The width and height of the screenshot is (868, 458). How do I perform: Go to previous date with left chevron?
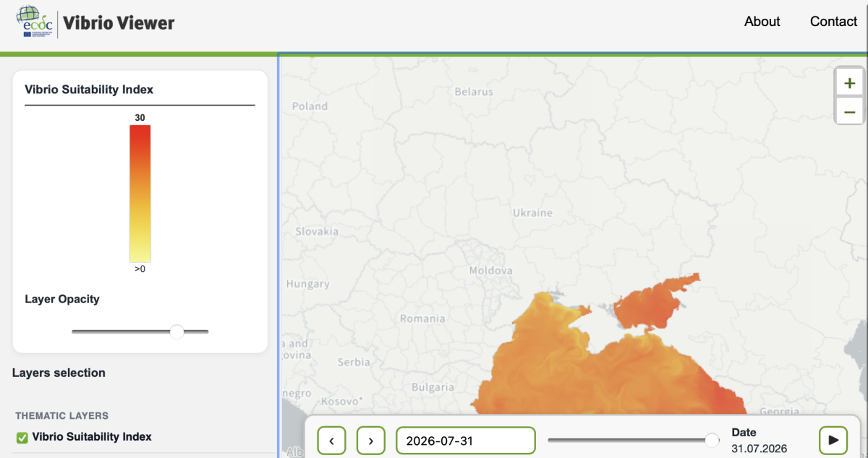[331, 440]
